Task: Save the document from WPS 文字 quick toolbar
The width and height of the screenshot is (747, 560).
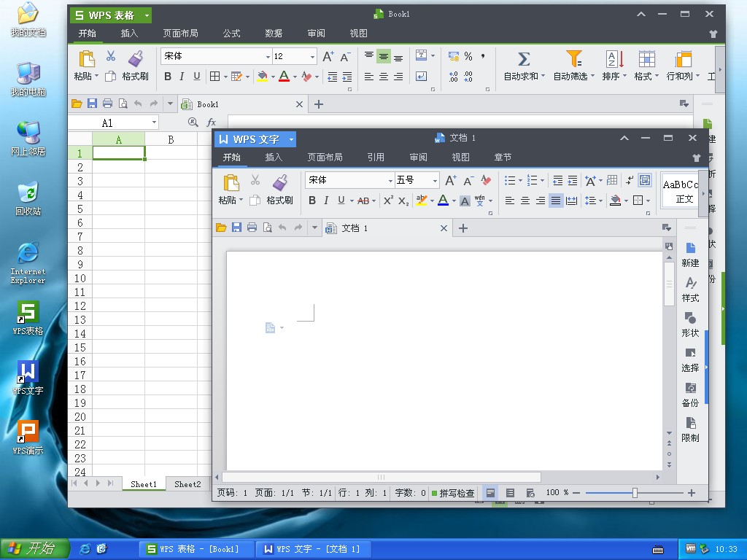Action: click(236, 227)
